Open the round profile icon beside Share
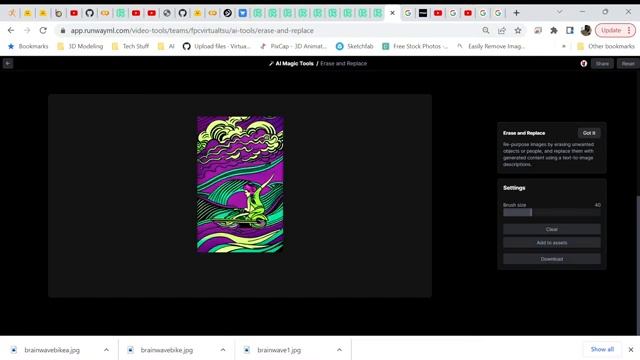 point(584,63)
